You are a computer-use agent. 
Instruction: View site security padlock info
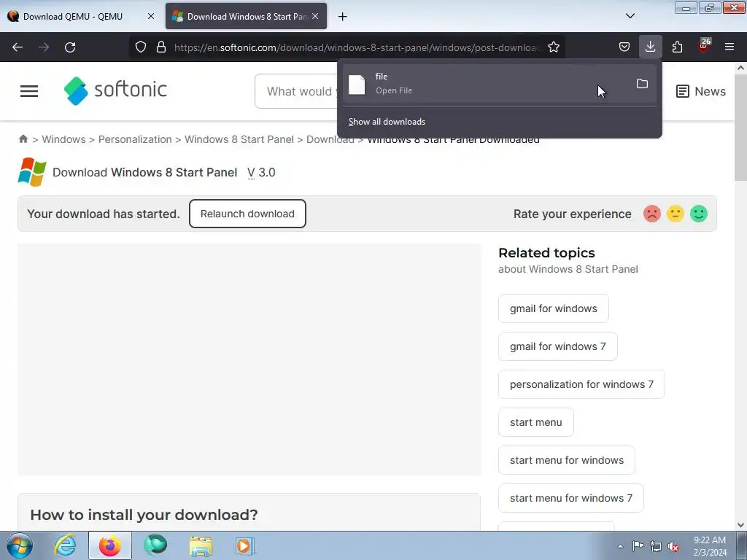pos(161,47)
